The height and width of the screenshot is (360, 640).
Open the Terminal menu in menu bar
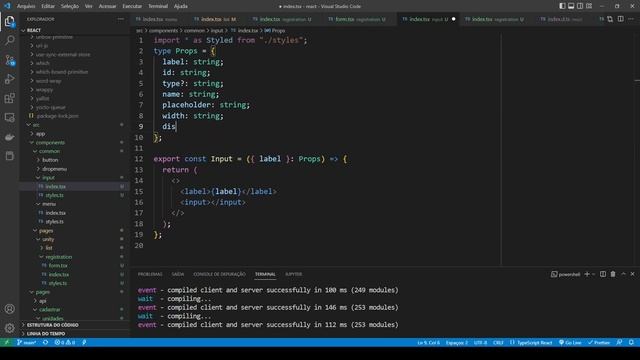[x=158, y=6]
